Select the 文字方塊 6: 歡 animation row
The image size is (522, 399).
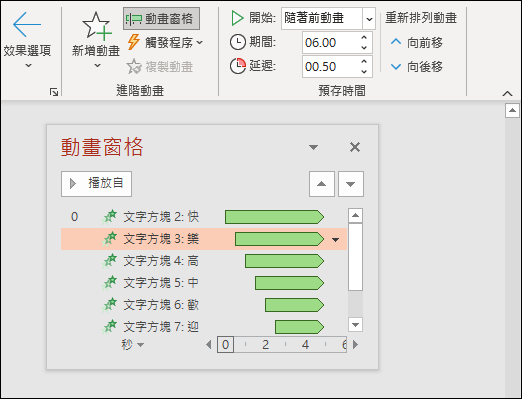tap(204, 305)
